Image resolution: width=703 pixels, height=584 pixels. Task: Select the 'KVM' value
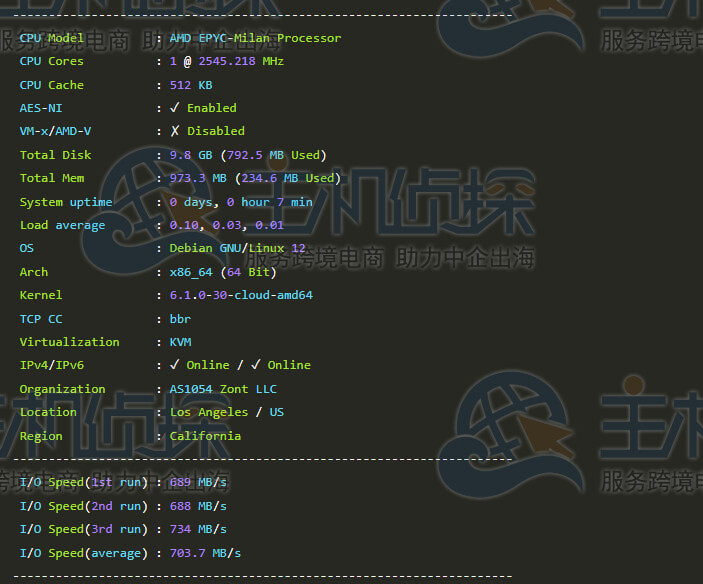pos(180,342)
